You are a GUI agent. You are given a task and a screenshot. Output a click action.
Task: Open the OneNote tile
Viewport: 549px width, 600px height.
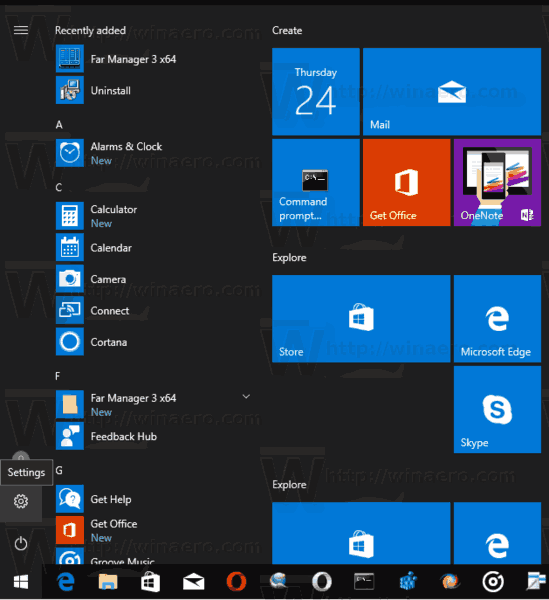pos(497,182)
